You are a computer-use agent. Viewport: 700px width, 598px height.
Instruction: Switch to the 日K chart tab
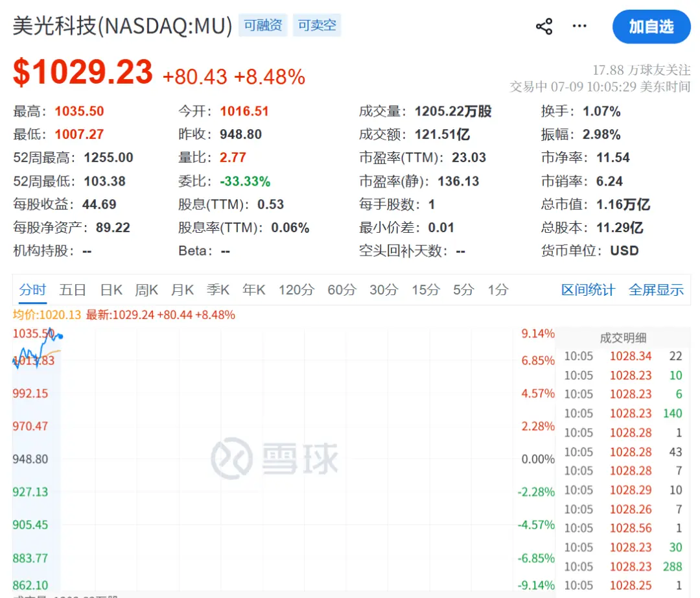point(111,290)
